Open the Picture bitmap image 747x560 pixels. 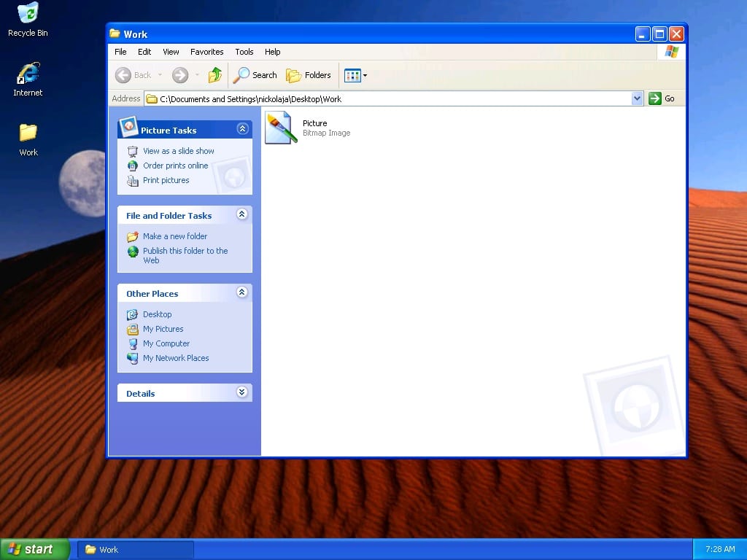point(282,127)
